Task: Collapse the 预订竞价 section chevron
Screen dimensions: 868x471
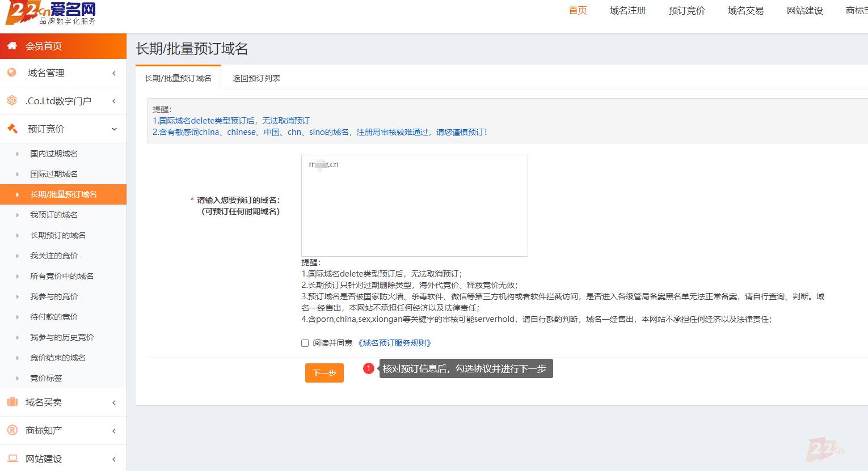Action: click(114, 129)
